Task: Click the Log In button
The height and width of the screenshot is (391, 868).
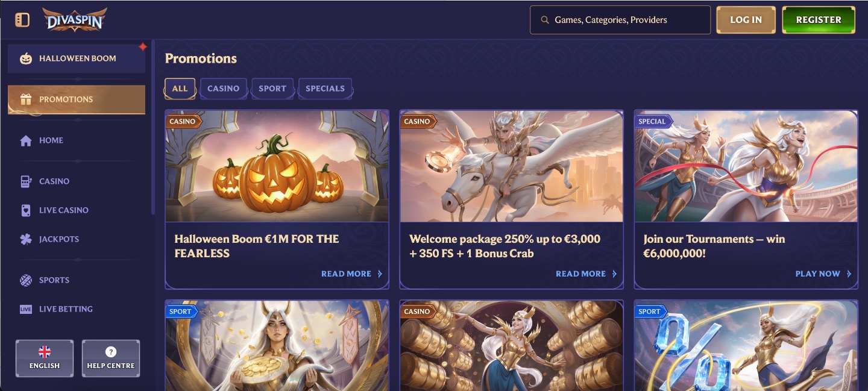Action: pyautogui.click(x=746, y=20)
